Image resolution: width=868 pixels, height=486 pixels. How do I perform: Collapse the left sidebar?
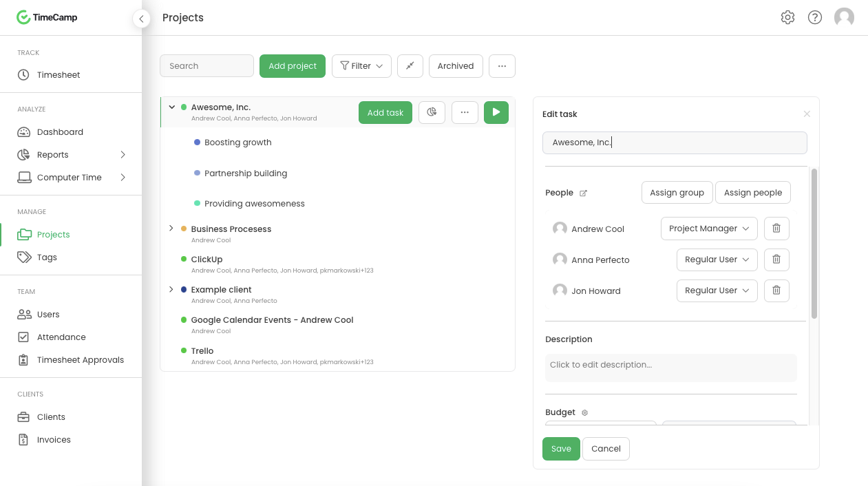[x=141, y=19]
